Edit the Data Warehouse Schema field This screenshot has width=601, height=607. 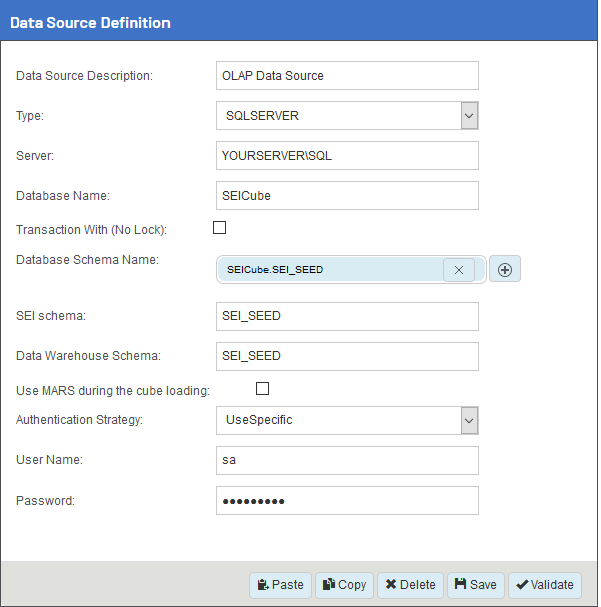tap(347, 356)
